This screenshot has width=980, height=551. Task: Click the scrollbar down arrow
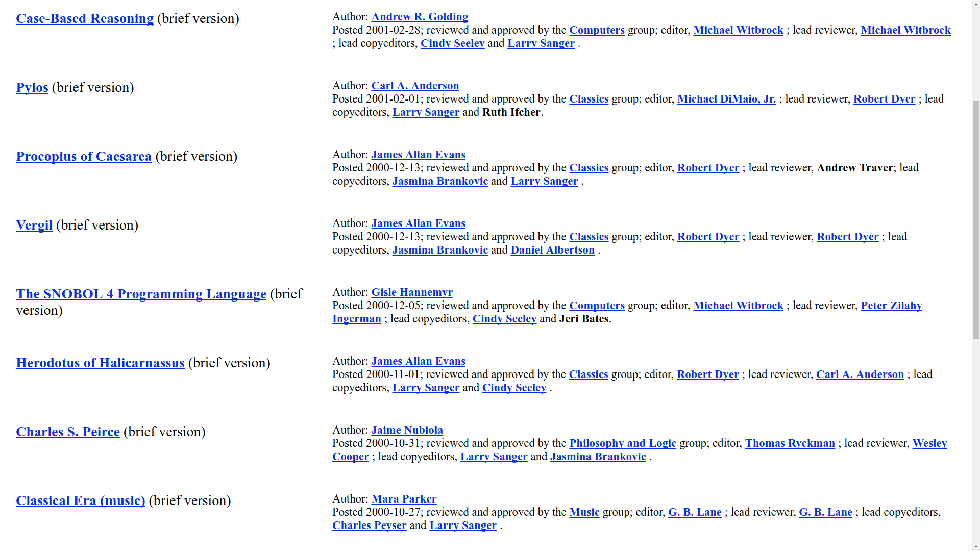tap(976, 547)
